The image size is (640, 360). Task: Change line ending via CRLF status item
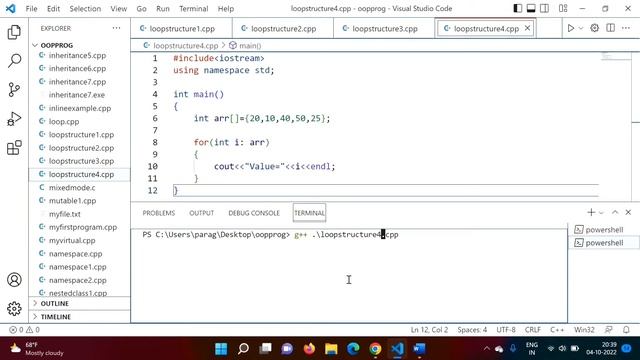(533, 330)
